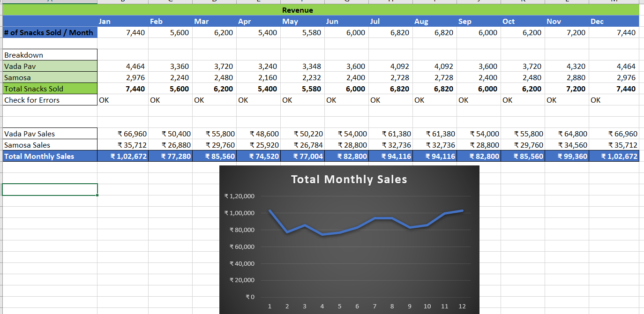Select the Total Monthly Sales row label

pos(50,156)
